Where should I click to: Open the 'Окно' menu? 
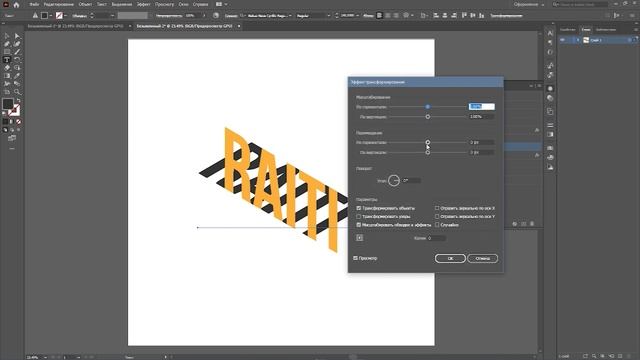point(183,4)
